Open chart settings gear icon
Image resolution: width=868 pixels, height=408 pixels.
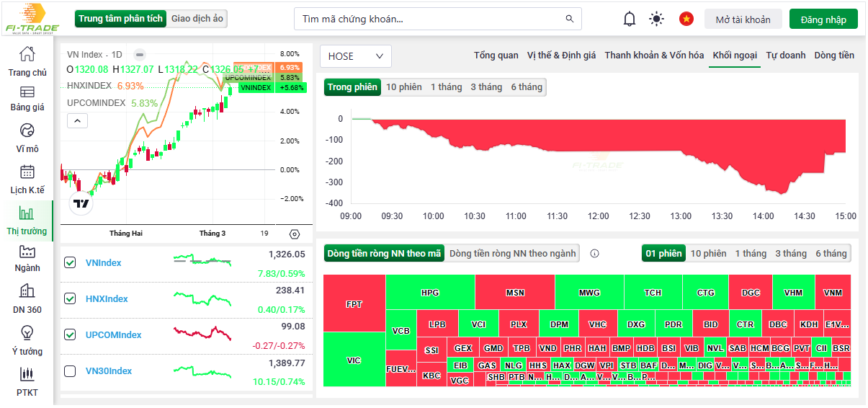click(x=294, y=234)
